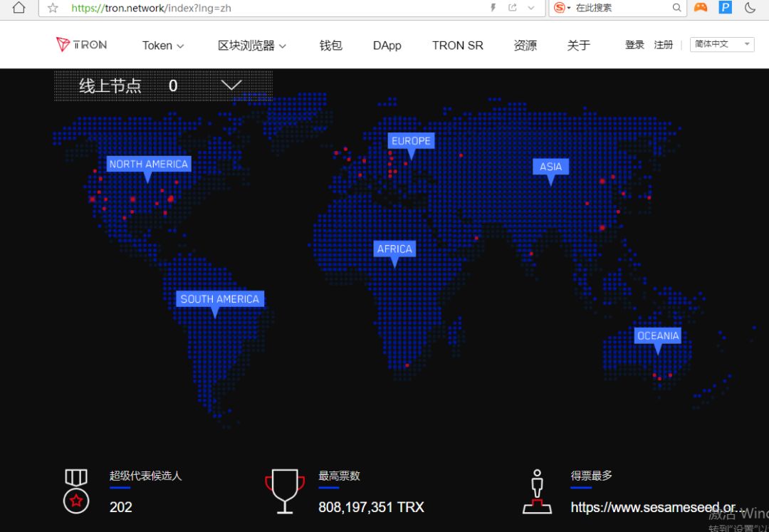The image size is (769, 532).
Task: Click the NORTH AMERICA map label
Action: pyautogui.click(x=149, y=165)
